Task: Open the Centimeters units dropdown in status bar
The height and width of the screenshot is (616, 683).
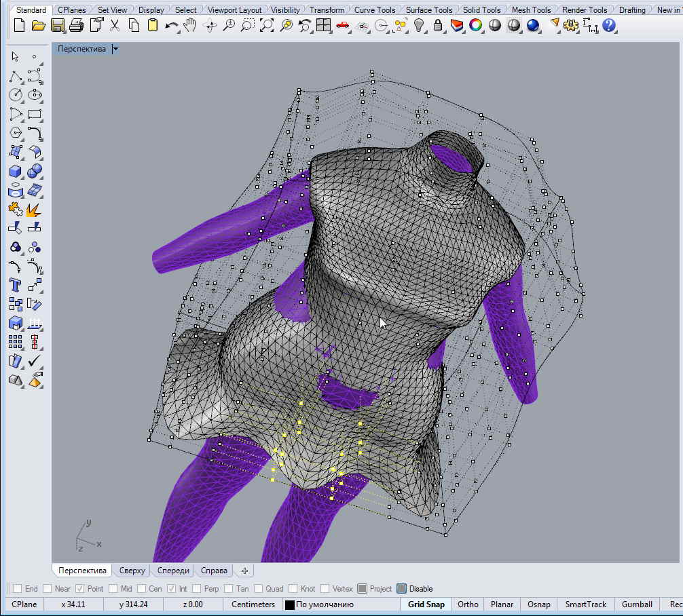Action: pos(253,604)
